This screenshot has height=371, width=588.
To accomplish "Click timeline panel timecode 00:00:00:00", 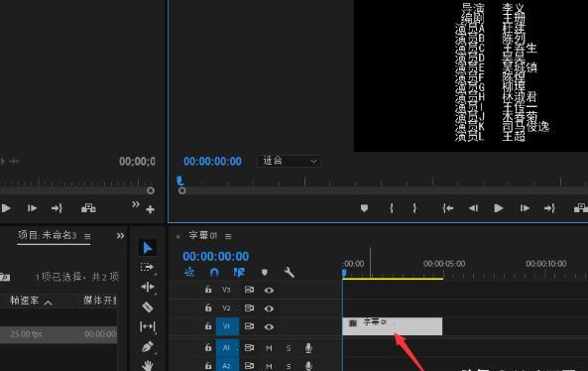I will [x=215, y=256].
